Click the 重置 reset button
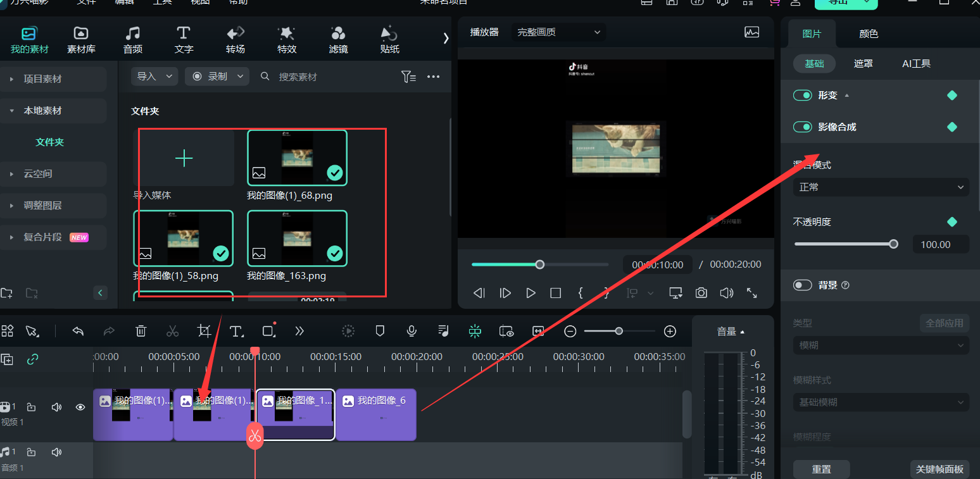This screenshot has height=479, width=980. (x=821, y=469)
